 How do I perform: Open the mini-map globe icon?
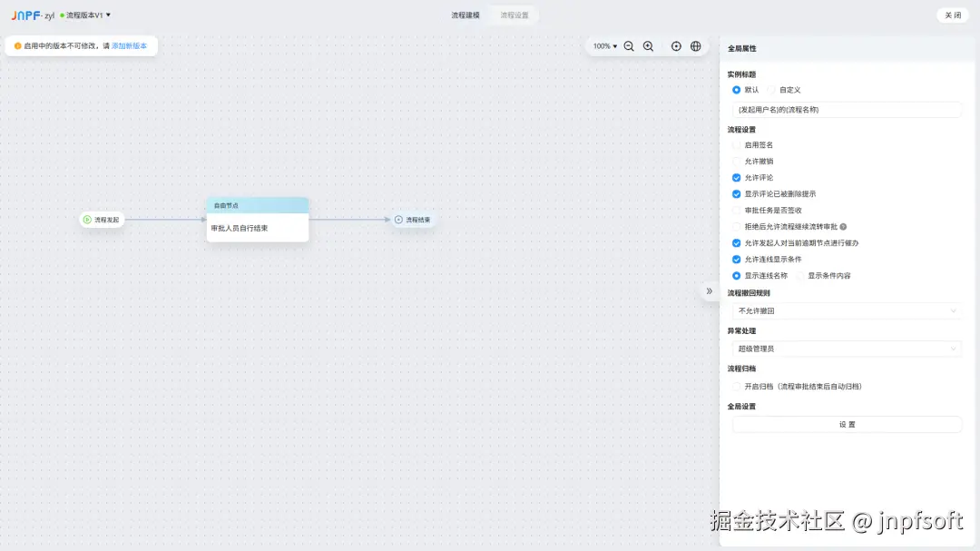[696, 45]
